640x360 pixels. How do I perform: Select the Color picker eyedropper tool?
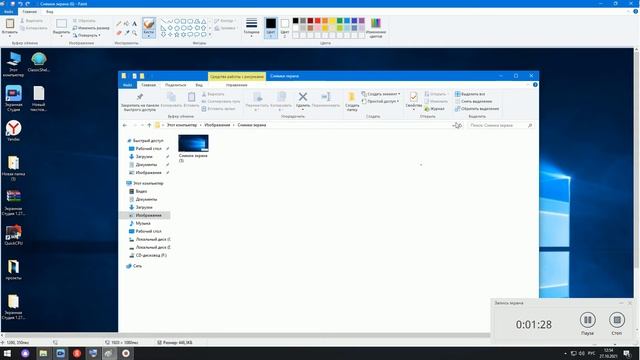tap(127, 33)
